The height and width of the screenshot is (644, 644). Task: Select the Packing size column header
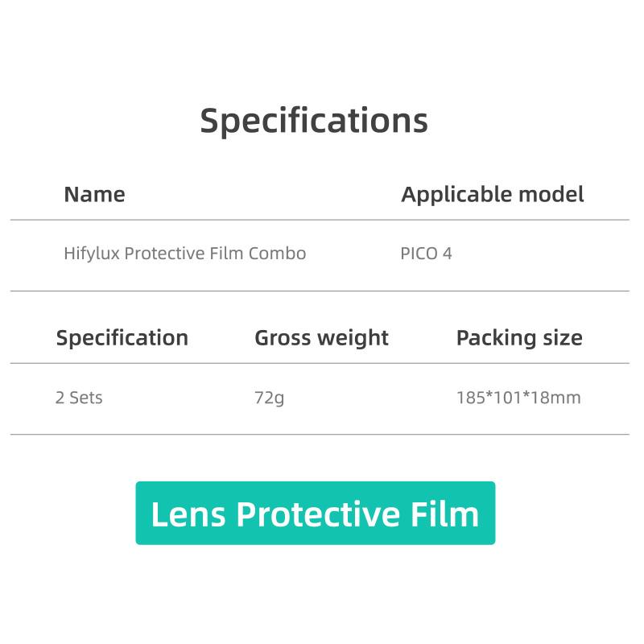pos(518,337)
